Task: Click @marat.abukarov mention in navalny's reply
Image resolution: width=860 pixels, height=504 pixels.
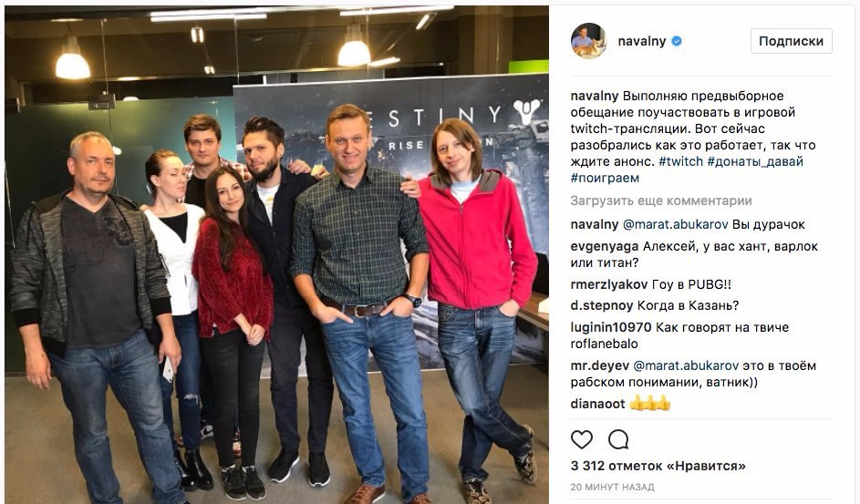Action: click(x=675, y=224)
